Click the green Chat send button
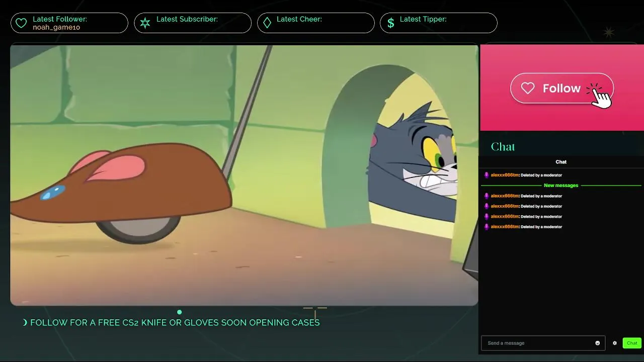 632,343
